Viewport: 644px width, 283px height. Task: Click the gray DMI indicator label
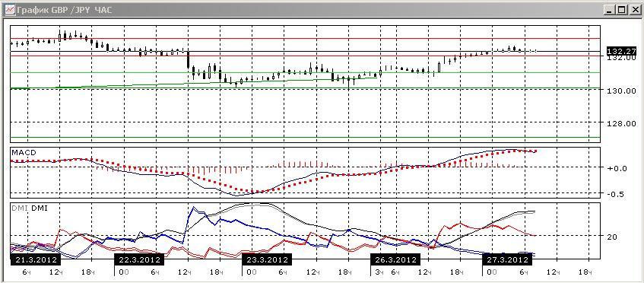(19, 208)
